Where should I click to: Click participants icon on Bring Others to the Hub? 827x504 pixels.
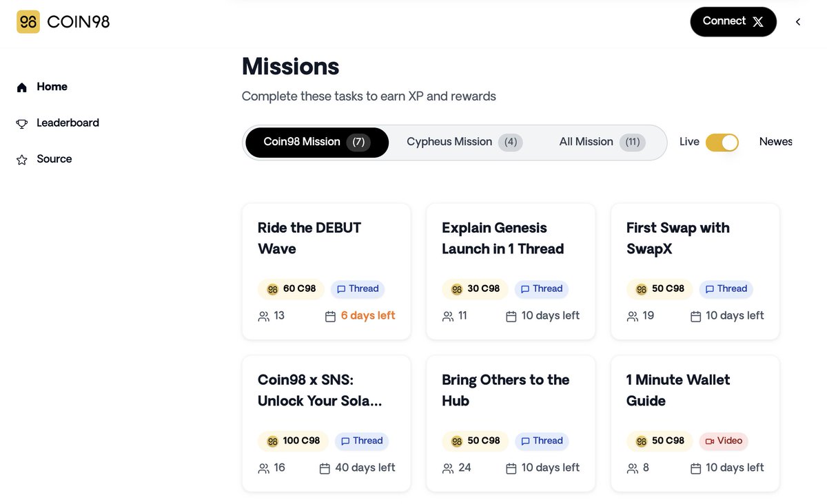(448, 469)
